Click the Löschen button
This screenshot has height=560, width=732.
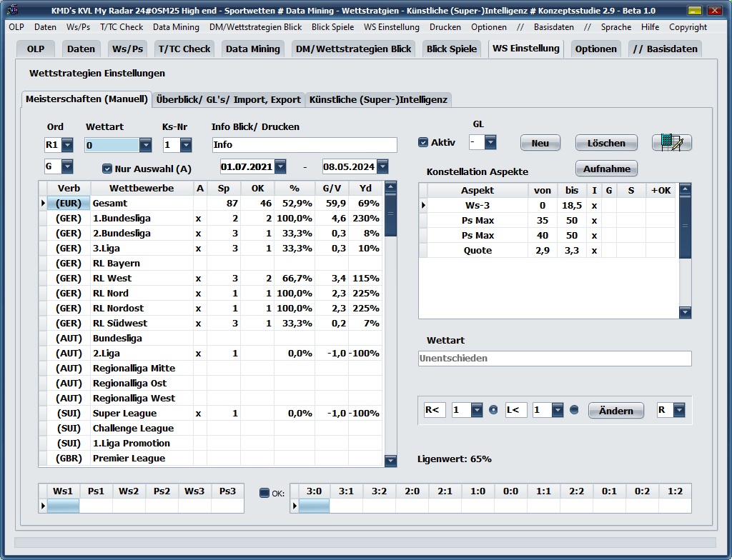tap(606, 144)
